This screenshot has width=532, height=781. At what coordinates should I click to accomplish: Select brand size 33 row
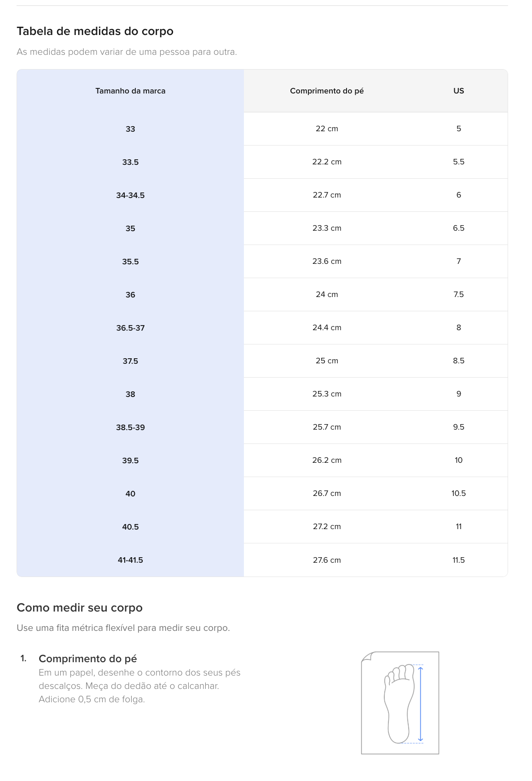click(x=262, y=129)
